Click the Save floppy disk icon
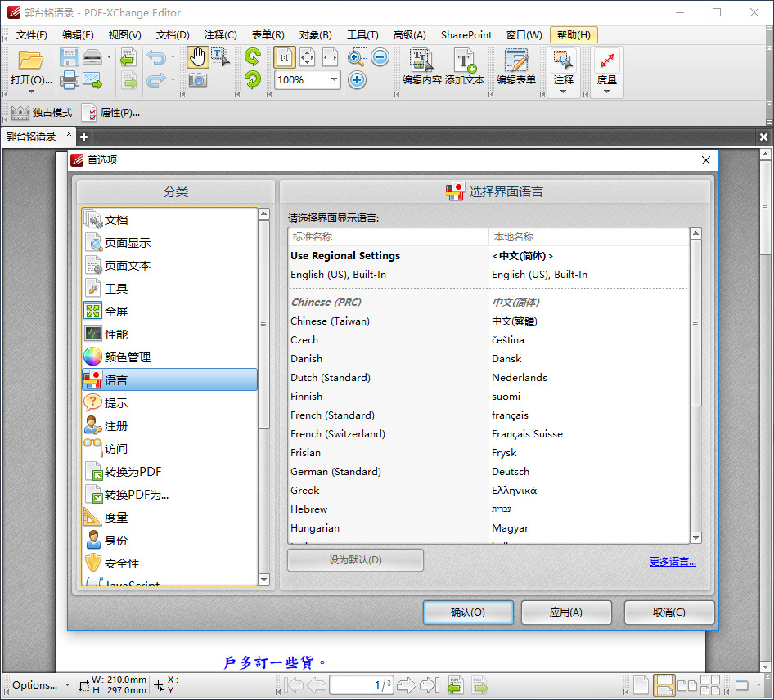This screenshot has height=700, width=774. [69, 58]
